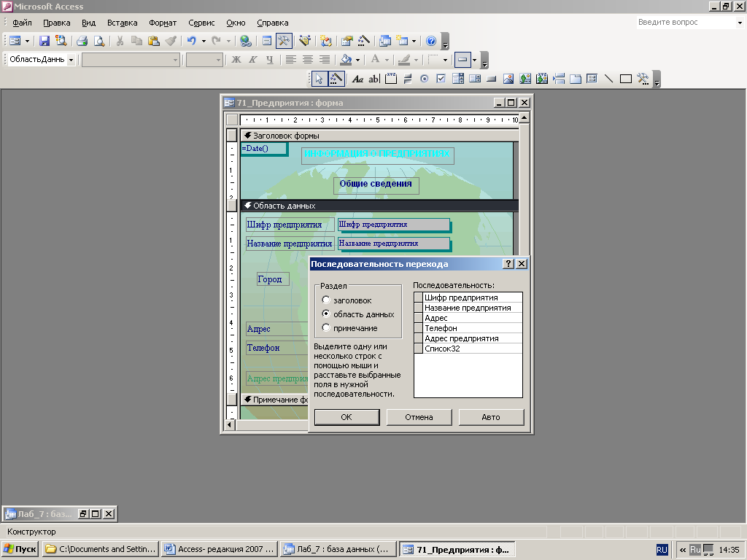This screenshot has width=747, height=560.
Task: Open Print Preview from the toolbar
Action: tap(98, 41)
